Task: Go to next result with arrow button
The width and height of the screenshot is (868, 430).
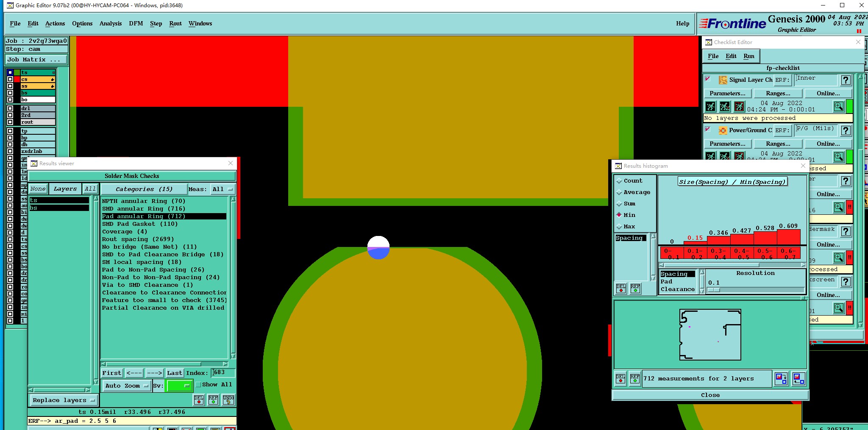Action: (154, 373)
